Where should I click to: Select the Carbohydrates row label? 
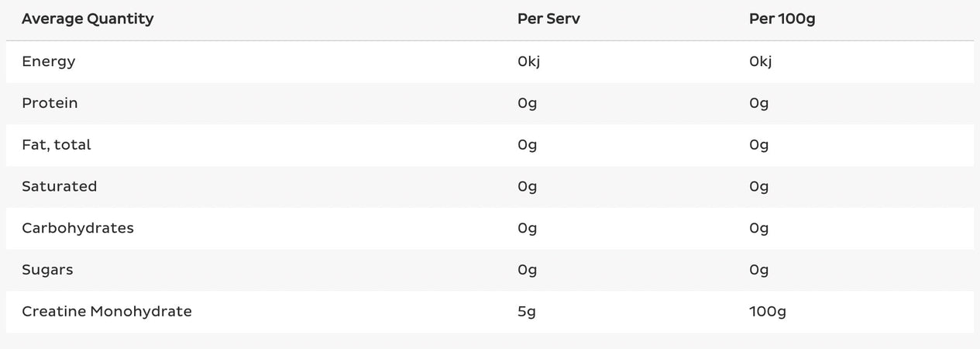tap(77, 228)
